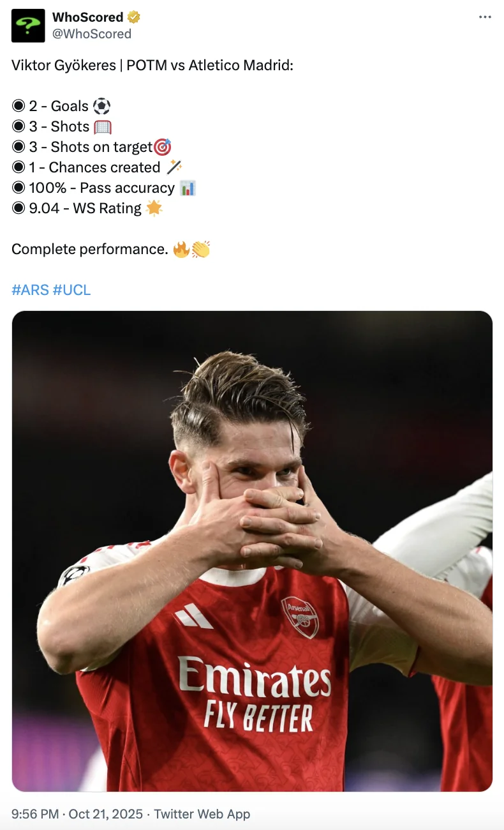Select the star emoji after WS Rating
This screenshot has height=830, width=504.
[x=154, y=208]
